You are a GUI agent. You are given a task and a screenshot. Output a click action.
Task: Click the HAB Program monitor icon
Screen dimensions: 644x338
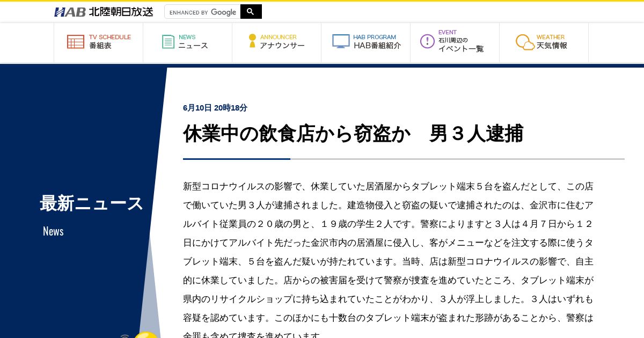point(341,41)
